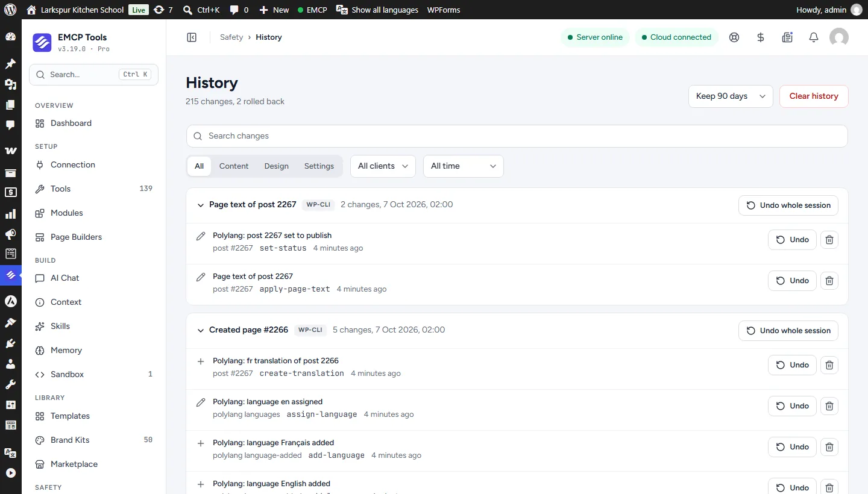This screenshot has height=494, width=868.
Task: Select the All filter tab
Action: pos(199,166)
